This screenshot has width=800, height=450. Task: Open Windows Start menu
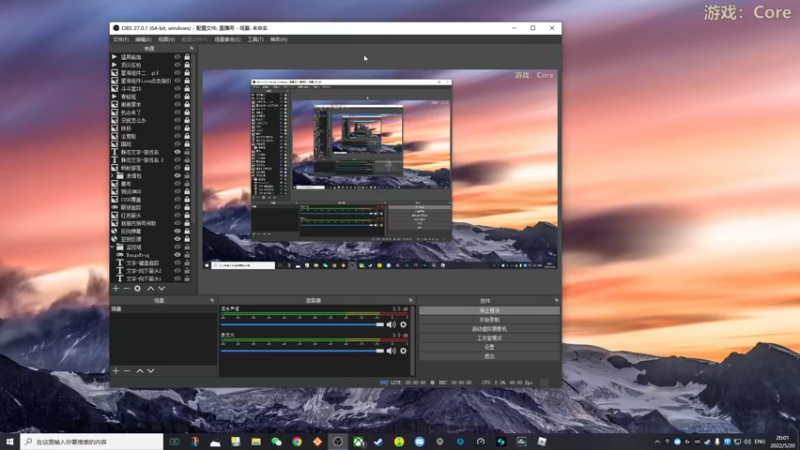click(x=9, y=441)
